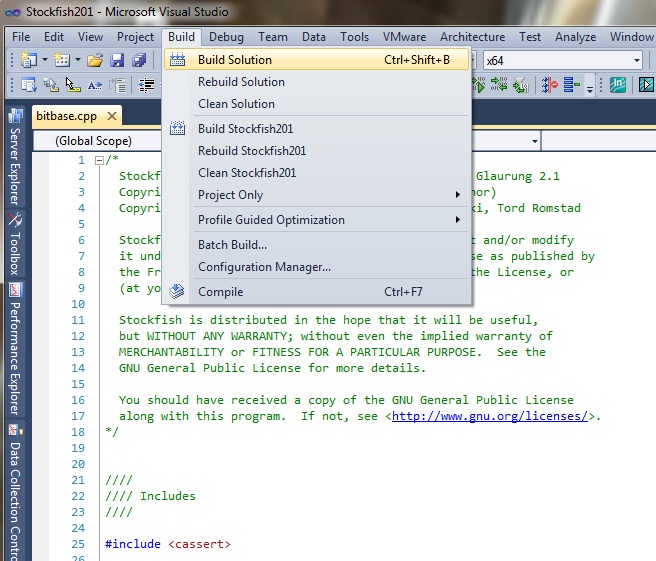Click the Display Quick Info cursor icon
This screenshot has width=656, height=561.
click(73, 85)
